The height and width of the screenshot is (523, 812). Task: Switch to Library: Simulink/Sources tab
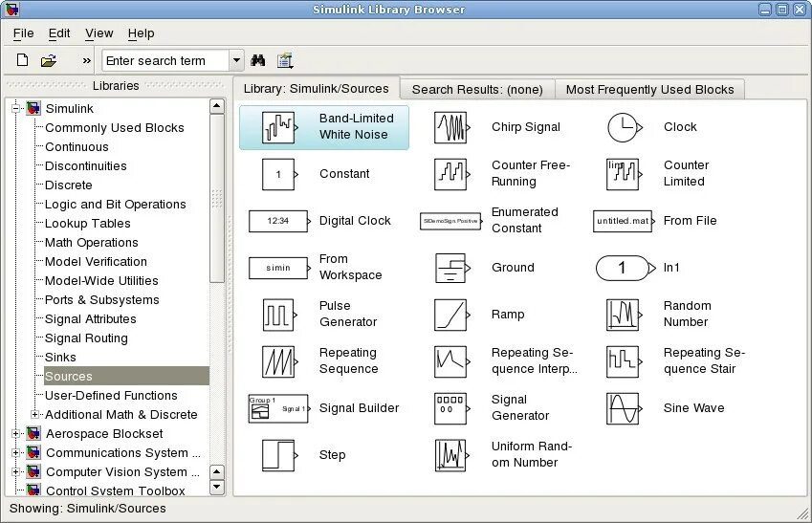click(316, 89)
